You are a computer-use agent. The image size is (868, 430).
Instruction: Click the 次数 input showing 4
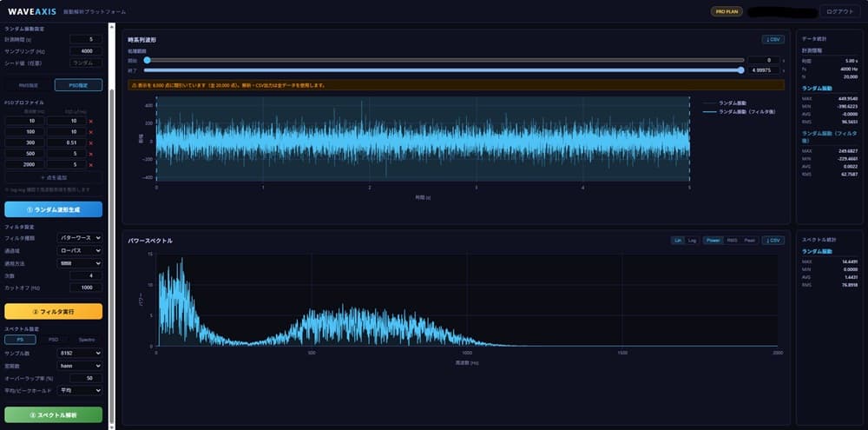(x=86, y=275)
